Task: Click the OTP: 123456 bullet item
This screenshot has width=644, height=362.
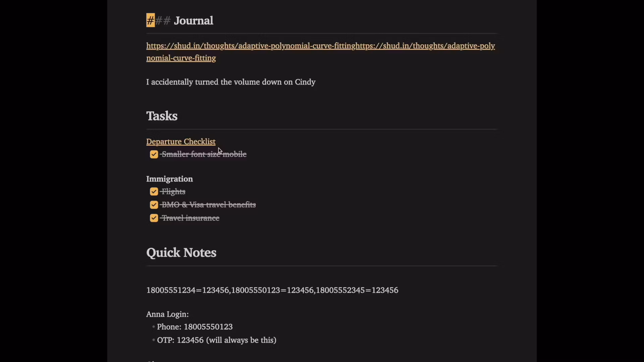Action: [216, 340]
